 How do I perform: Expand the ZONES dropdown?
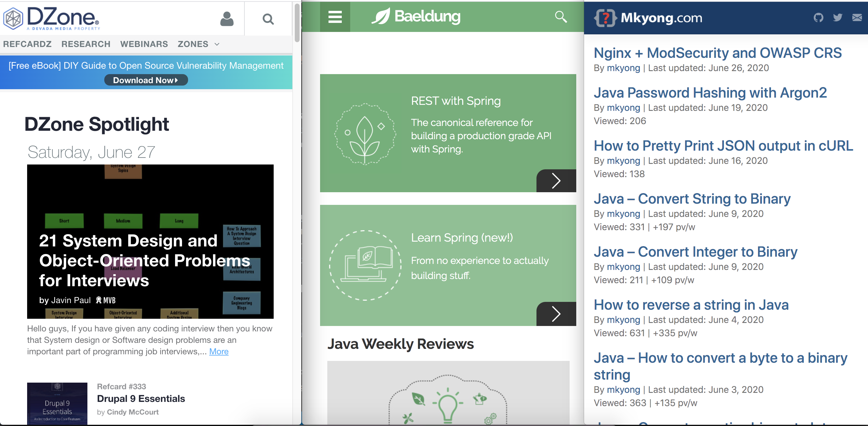pos(199,44)
